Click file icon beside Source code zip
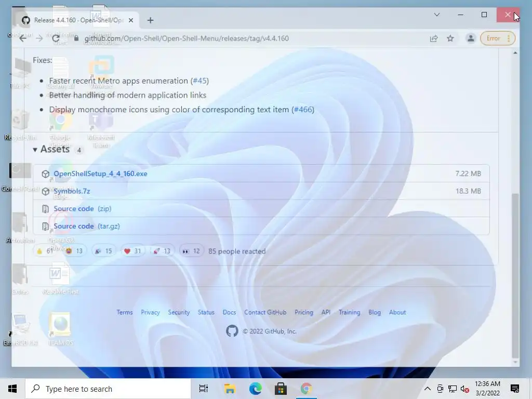The image size is (532, 399). point(46,209)
